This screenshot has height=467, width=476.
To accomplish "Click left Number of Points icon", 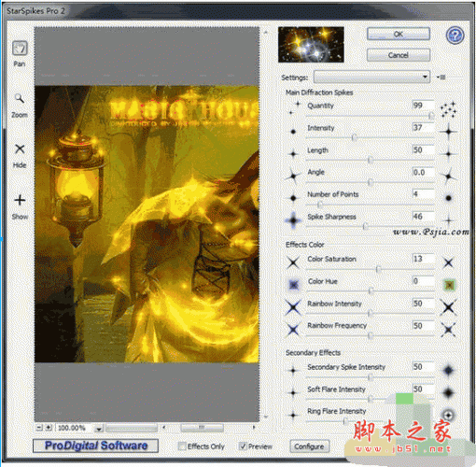I will (293, 198).
